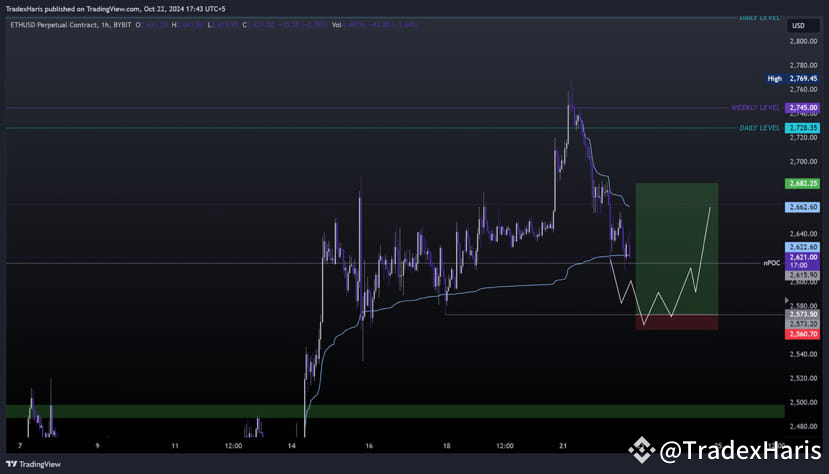
Task: Click date label 16 on time axis
Action: (x=369, y=446)
